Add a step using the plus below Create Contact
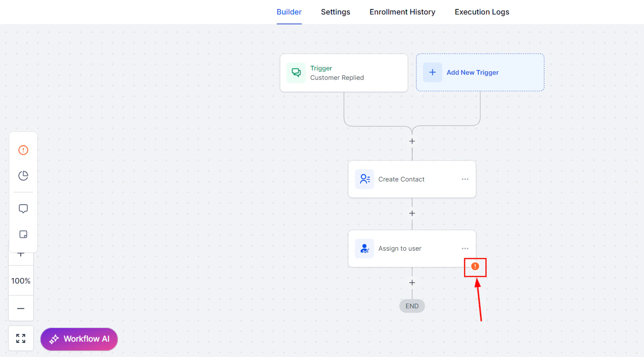The height and width of the screenshot is (357, 644). [x=412, y=213]
